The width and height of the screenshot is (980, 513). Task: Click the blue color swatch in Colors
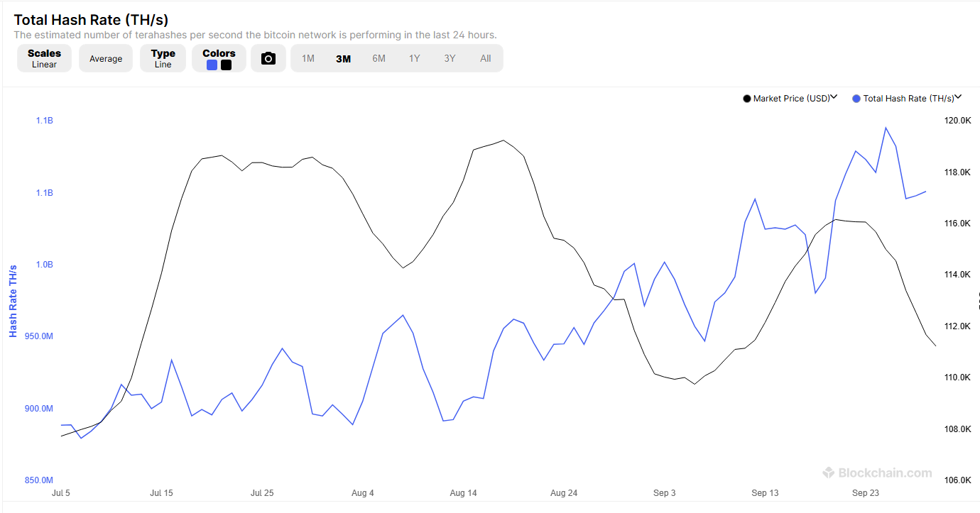[212, 65]
